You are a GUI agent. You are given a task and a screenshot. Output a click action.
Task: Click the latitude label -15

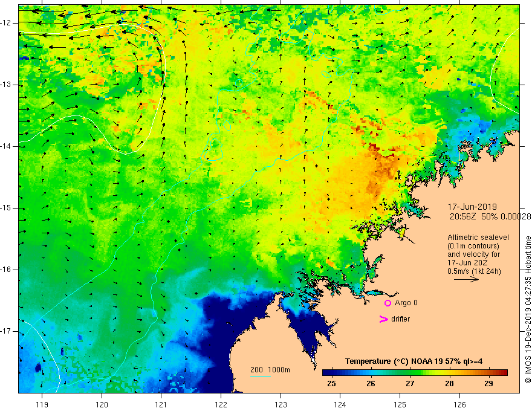pyautogui.click(x=7, y=208)
